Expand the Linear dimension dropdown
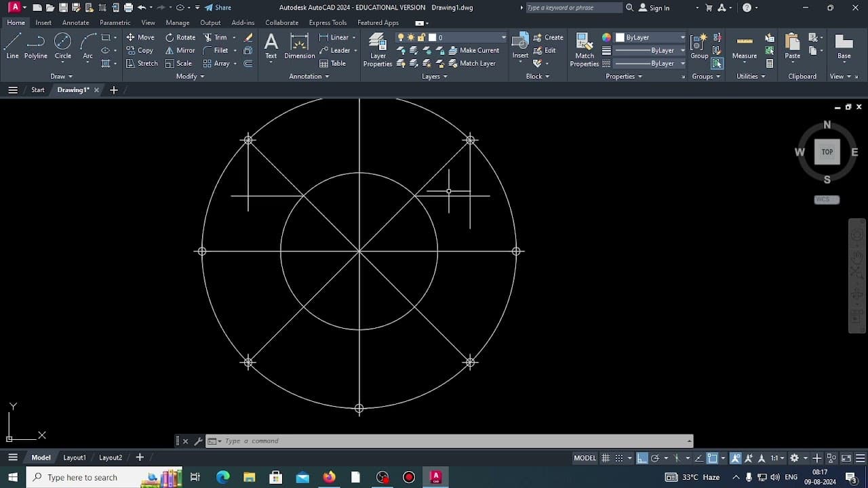Image resolution: width=868 pixels, height=488 pixels. (354, 37)
